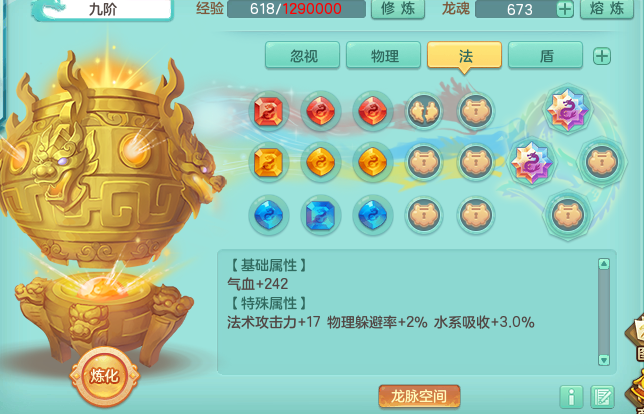Image resolution: width=644 pixels, height=414 pixels.
Task: Select the square orange gem in middle row
Action: [x=269, y=163]
